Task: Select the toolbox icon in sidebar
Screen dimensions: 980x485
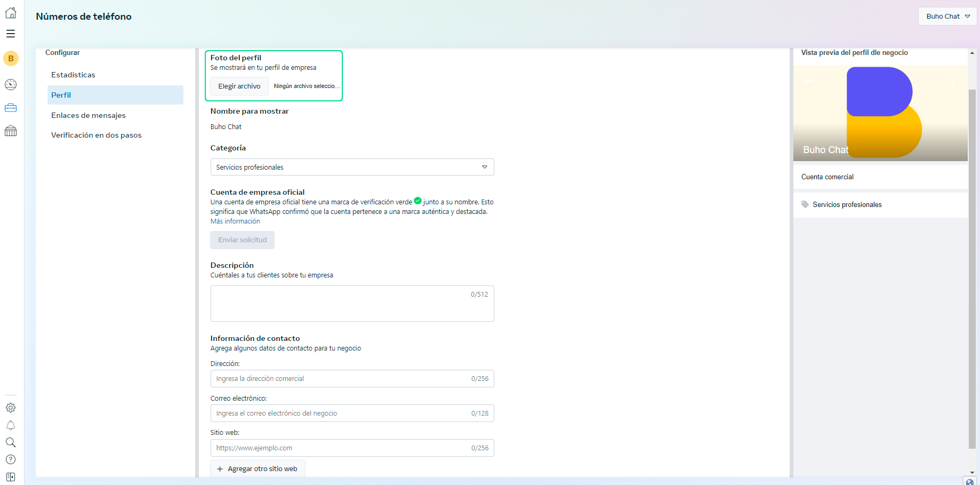Action: coord(11,108)
